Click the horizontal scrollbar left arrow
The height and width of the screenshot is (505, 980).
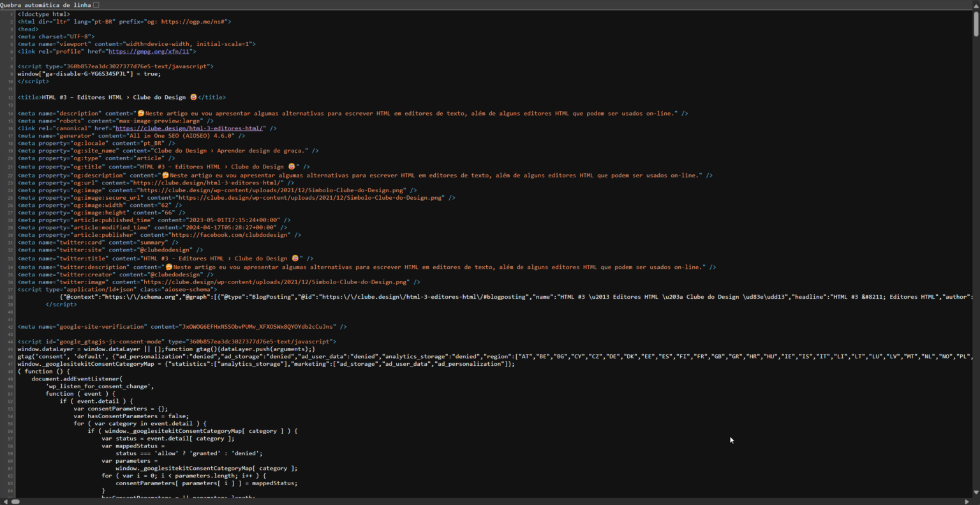point(5,501)
